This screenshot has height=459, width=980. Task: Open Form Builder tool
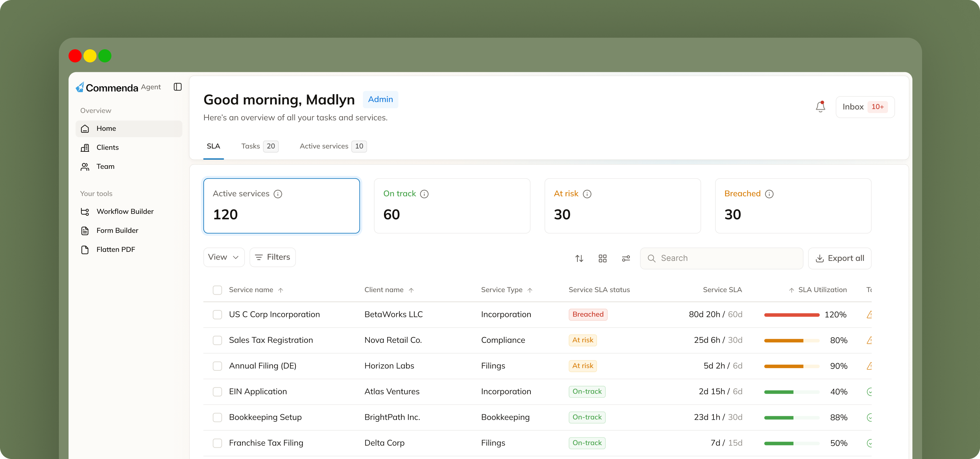(129, 231)
